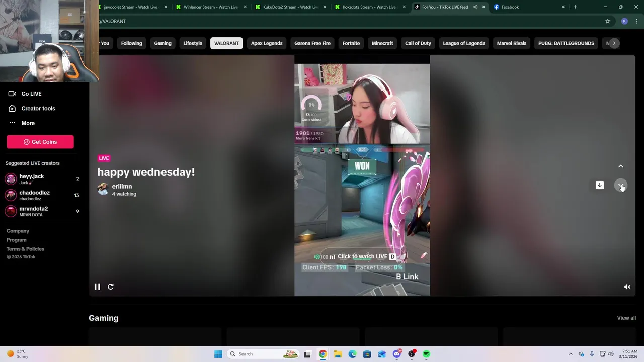Open Spotify from the taskbar

tap(426, 354)
